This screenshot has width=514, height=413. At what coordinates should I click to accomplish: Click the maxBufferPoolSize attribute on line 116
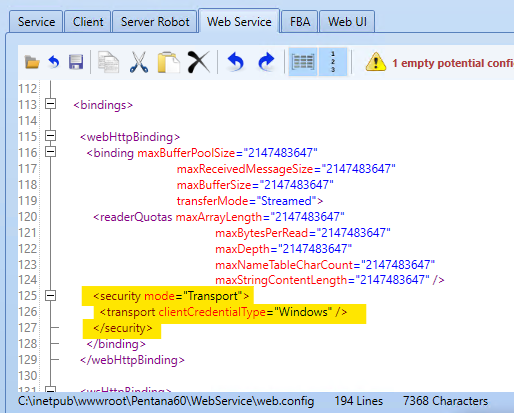[227, 153]
